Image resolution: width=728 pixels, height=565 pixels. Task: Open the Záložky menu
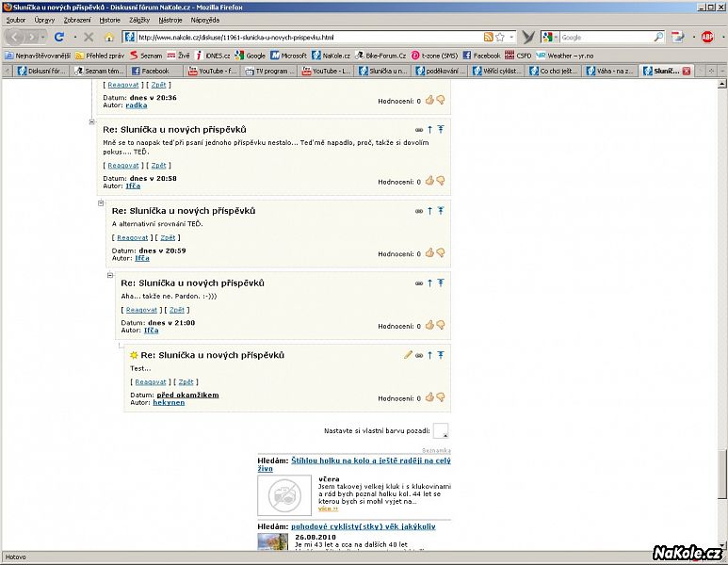138,19
